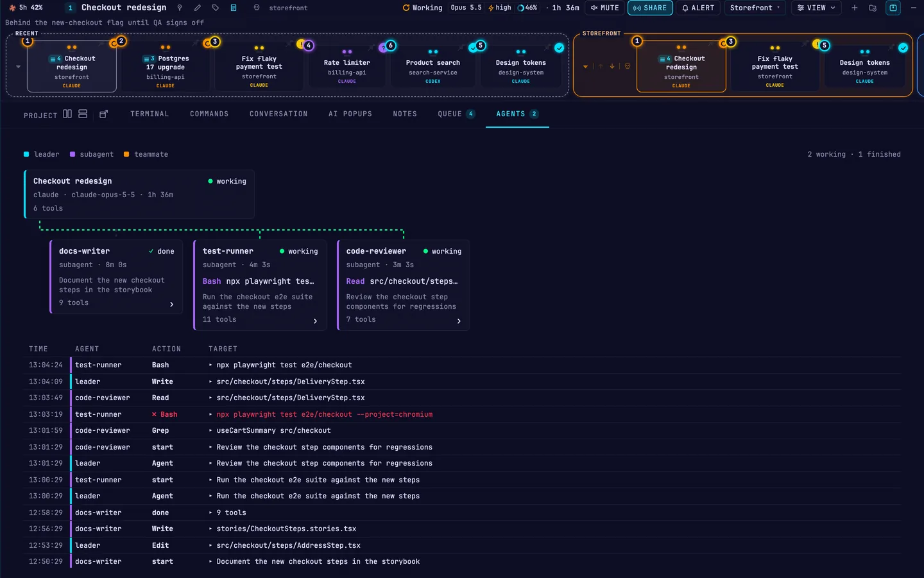The image size is (924, 578).
Task: Expand the code-reviewer card chevron
Action: (459, 321)
